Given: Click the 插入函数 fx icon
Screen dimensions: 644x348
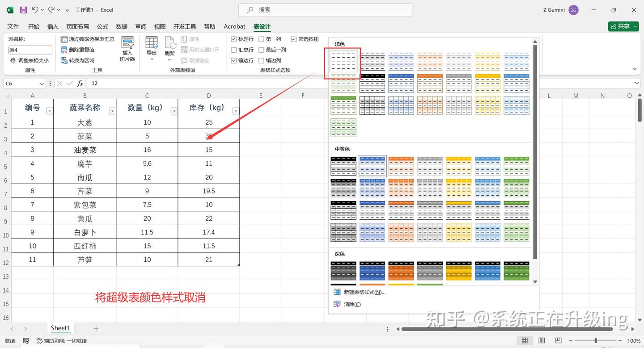Looking at the screenshot, I should 80,83.
